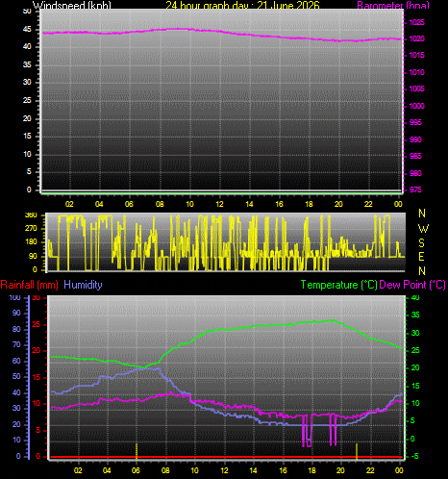This screenshot has height=479, width=448.
Task: Click the wind direction axis value "360"
Action: pyautogui.click(x=31, y=215)
